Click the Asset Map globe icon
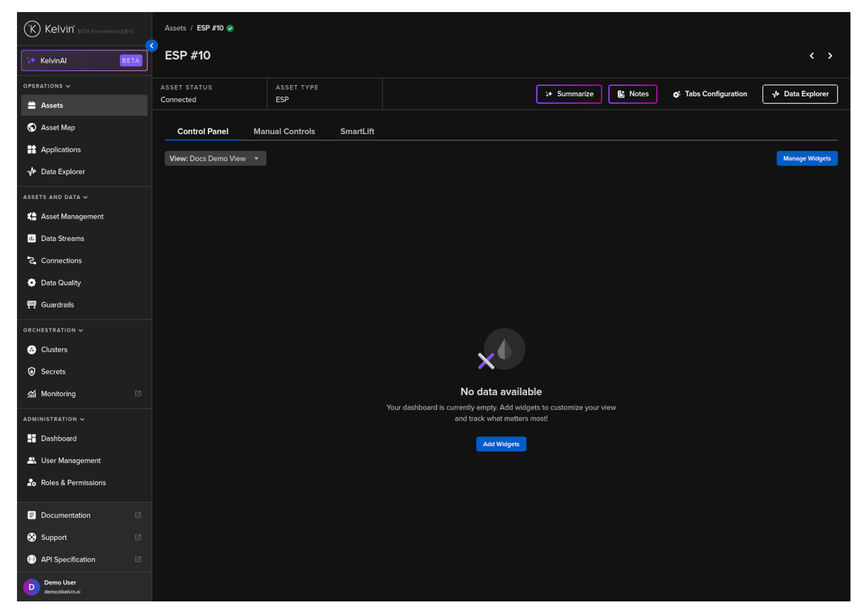This screenshot has width=868, height=614. tap(32, 127)
